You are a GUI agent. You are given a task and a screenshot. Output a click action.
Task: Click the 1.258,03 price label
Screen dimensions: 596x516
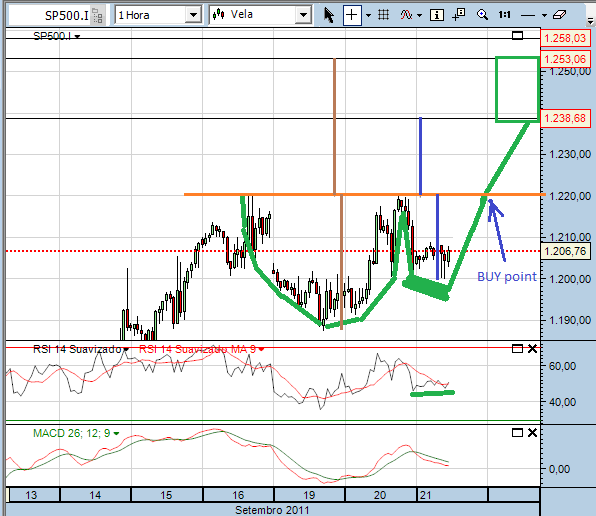point(565,38)
